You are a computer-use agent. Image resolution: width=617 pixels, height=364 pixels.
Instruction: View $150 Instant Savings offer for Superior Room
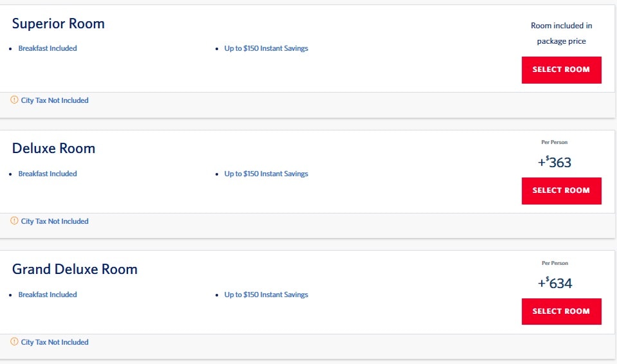click(x=266, y=48)
